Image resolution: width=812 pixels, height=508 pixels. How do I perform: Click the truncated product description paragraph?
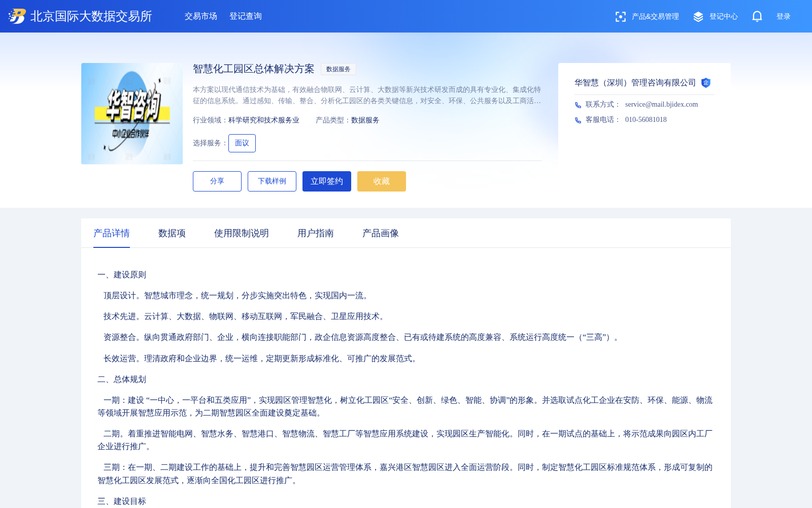coord(367,95)
